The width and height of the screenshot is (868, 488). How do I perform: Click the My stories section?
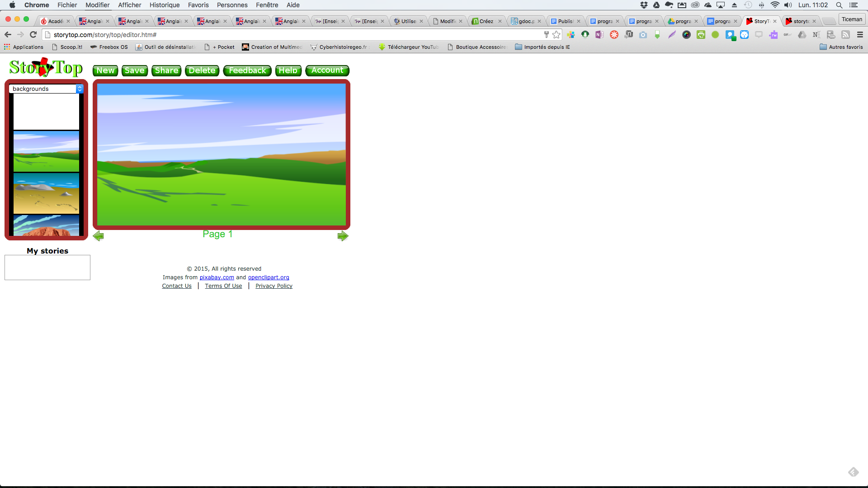point(47,251)
